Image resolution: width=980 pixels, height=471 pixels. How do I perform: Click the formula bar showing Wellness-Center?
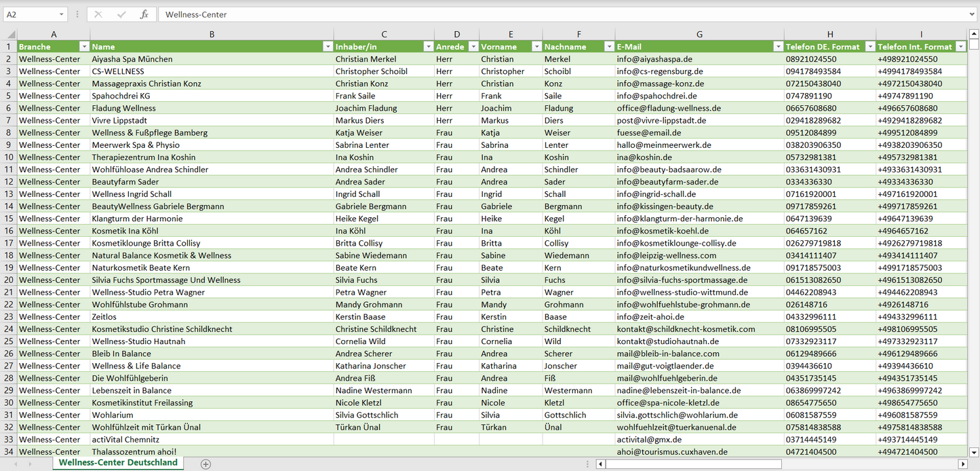(x=543, y=14)
